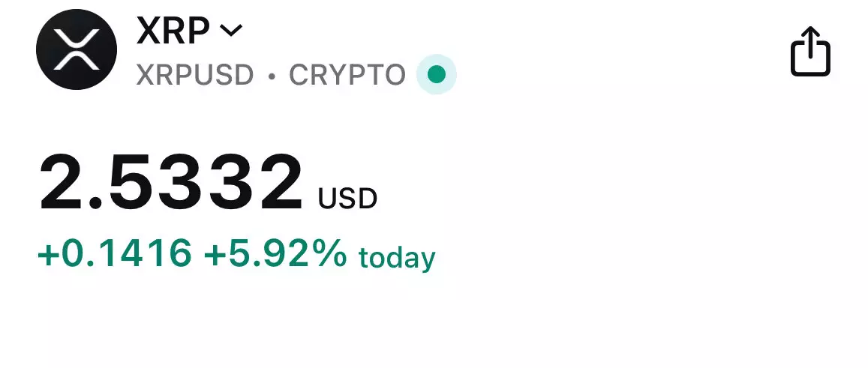Click the USD currency label

[347, 199]
